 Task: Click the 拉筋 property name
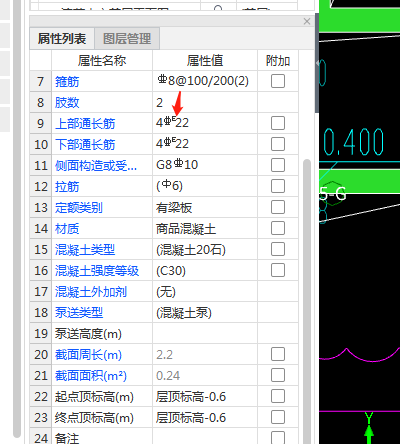[x=67, y=186]
